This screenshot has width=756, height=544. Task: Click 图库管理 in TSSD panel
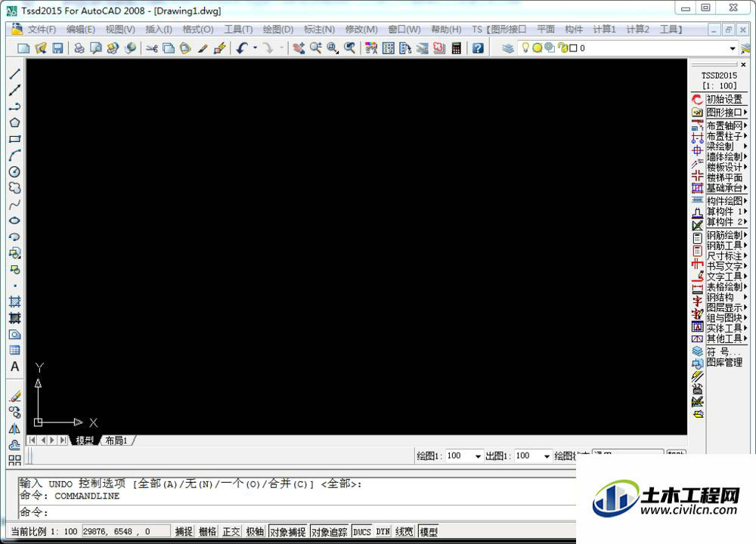(724, 362)
